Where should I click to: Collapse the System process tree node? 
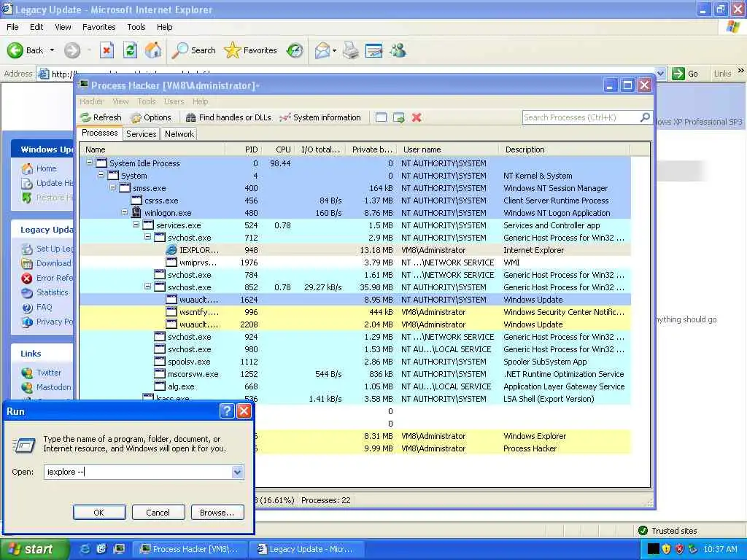pos(101,175)
